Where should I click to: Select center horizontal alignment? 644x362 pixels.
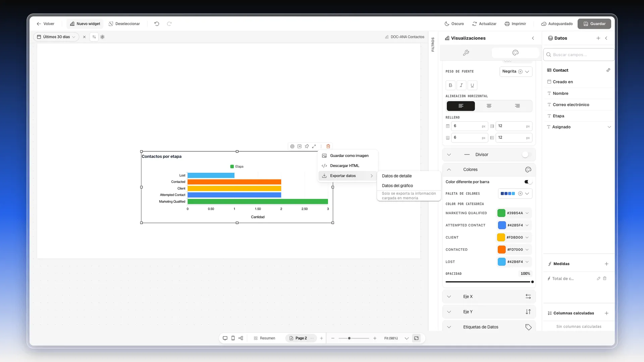(x=489, y=106)
